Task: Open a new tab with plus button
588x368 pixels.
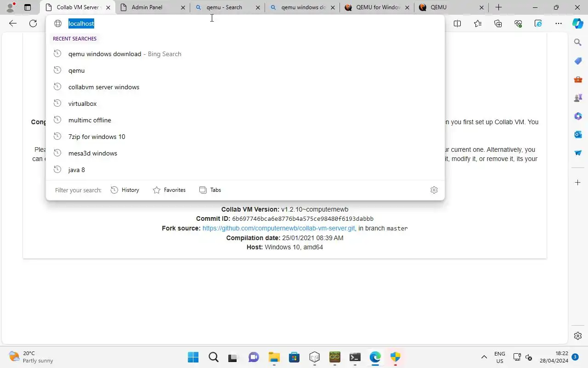Action: click(x=498, y=7)
